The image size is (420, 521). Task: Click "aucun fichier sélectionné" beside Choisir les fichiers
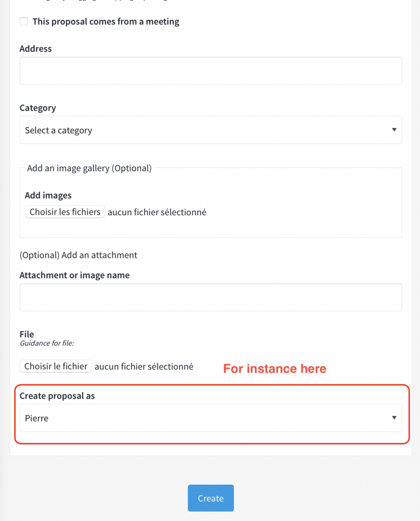[x=157, y=212]
